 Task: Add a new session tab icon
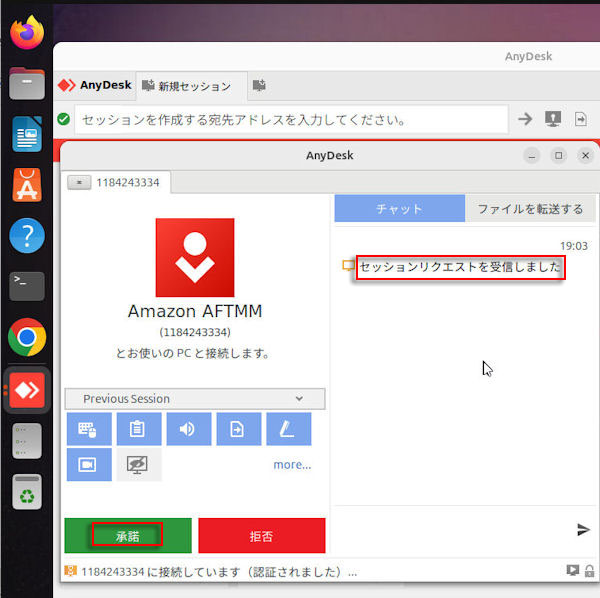pos(259,85)
